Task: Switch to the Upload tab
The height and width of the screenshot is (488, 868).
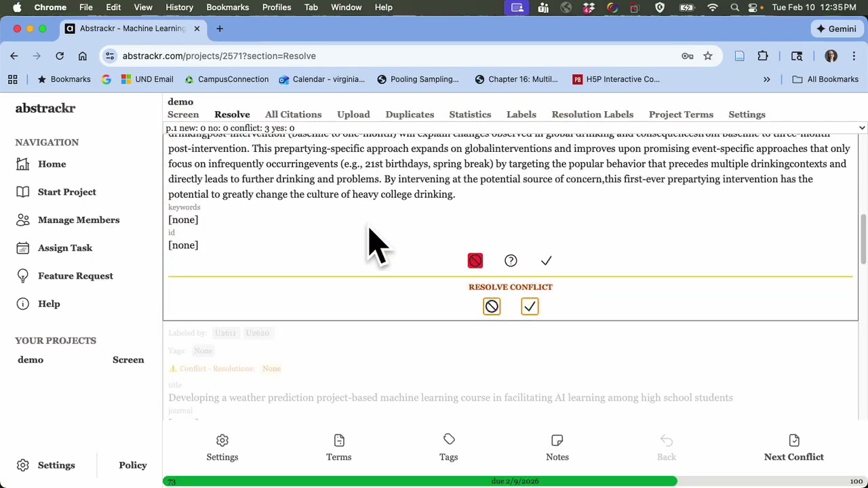Action: click(353, 115)
